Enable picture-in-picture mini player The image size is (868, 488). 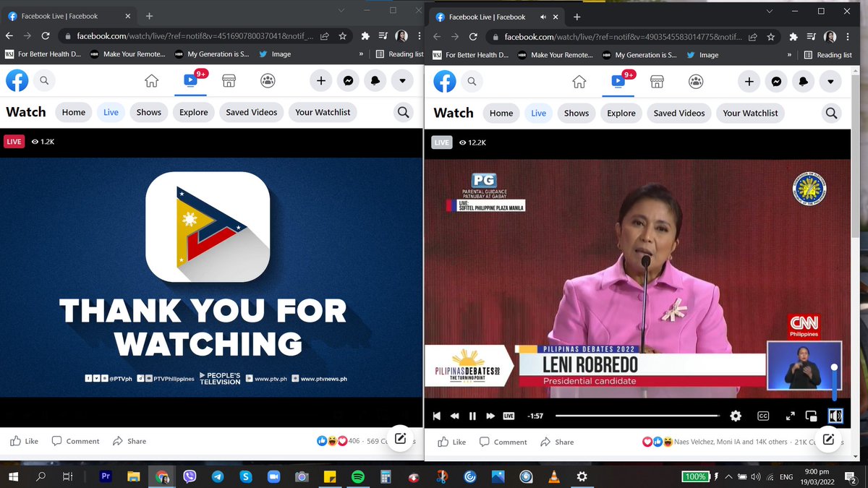812,416
